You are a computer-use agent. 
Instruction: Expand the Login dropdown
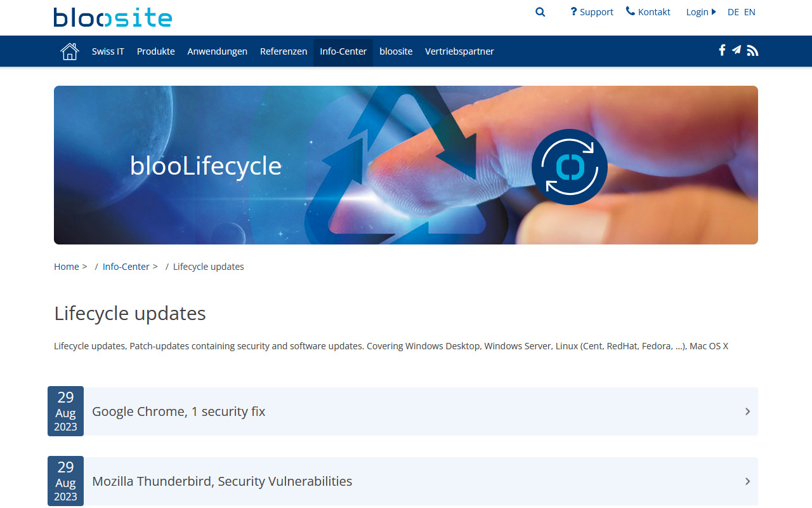[700, 12]
